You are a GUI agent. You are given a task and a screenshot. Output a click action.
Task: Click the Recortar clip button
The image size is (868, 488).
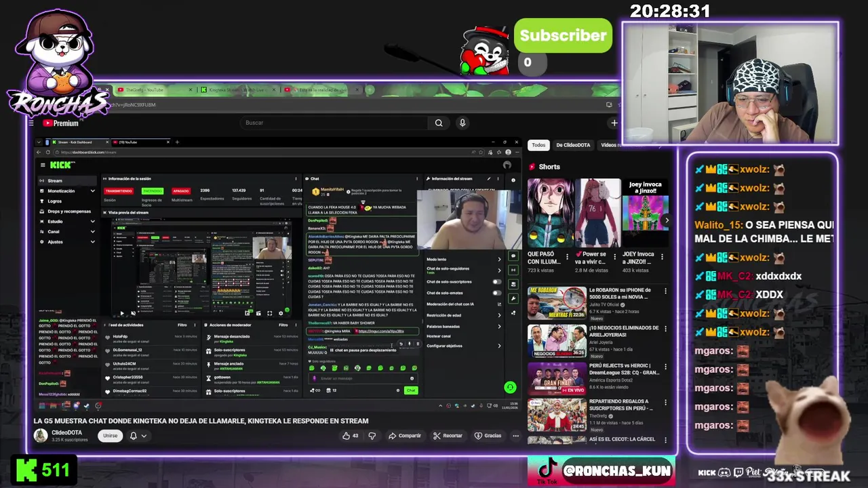tap(448, 436)
